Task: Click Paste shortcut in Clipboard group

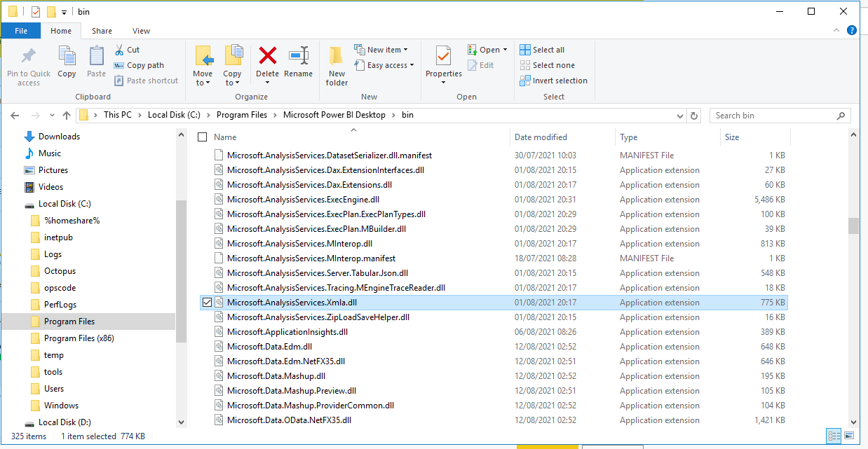Action: (146, 81)
